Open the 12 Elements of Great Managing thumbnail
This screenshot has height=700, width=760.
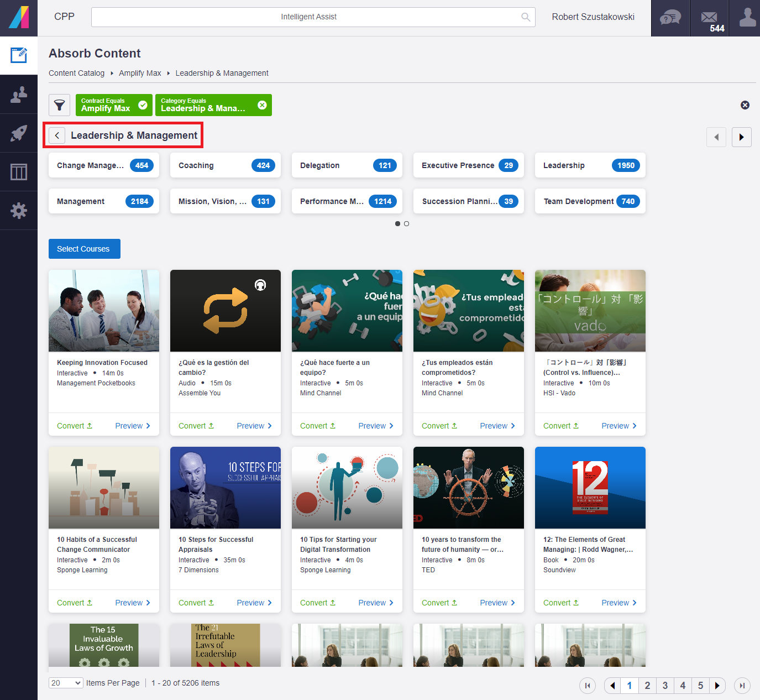590,488
